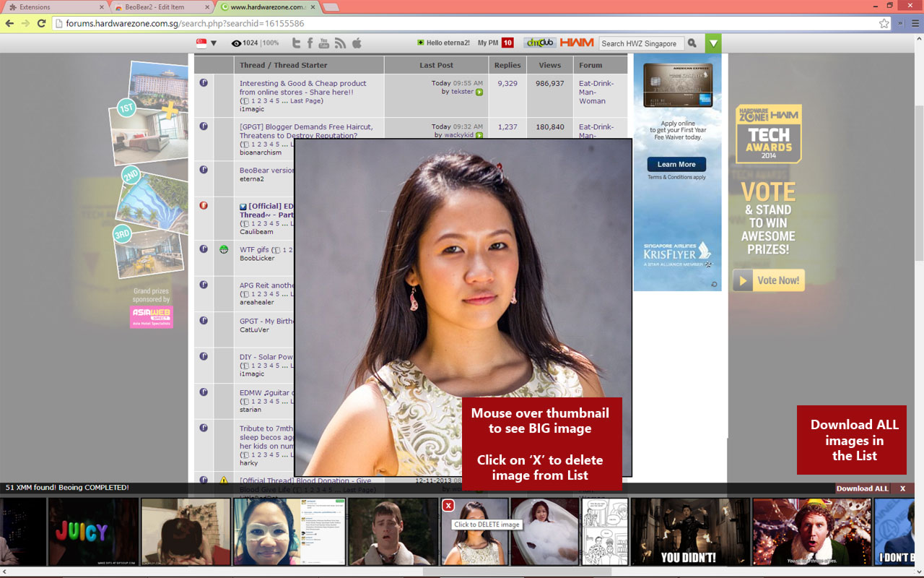Click status icon of the Interesting & Good thread
This screenshot has width=924, height=578.
(204, 83)
